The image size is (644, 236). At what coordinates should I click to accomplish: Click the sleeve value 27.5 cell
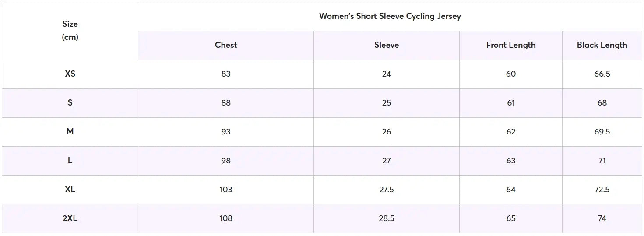pyautogui.click(x=387, y=190)
